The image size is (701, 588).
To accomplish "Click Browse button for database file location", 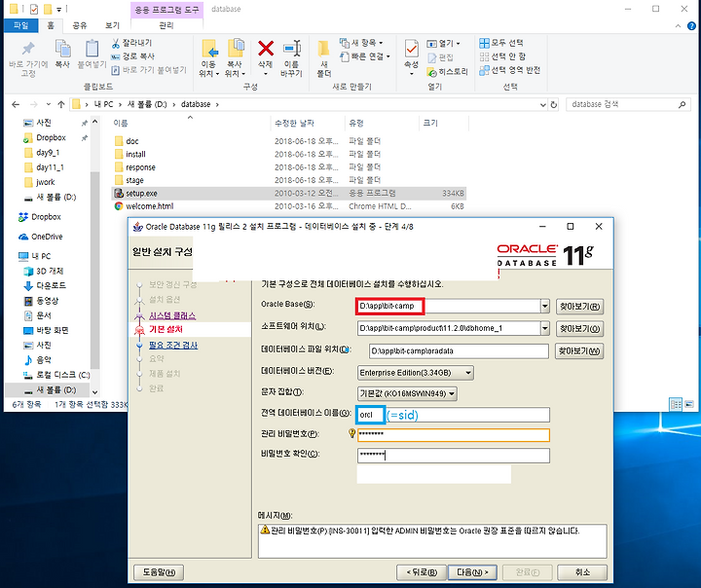I will (579, 350).
